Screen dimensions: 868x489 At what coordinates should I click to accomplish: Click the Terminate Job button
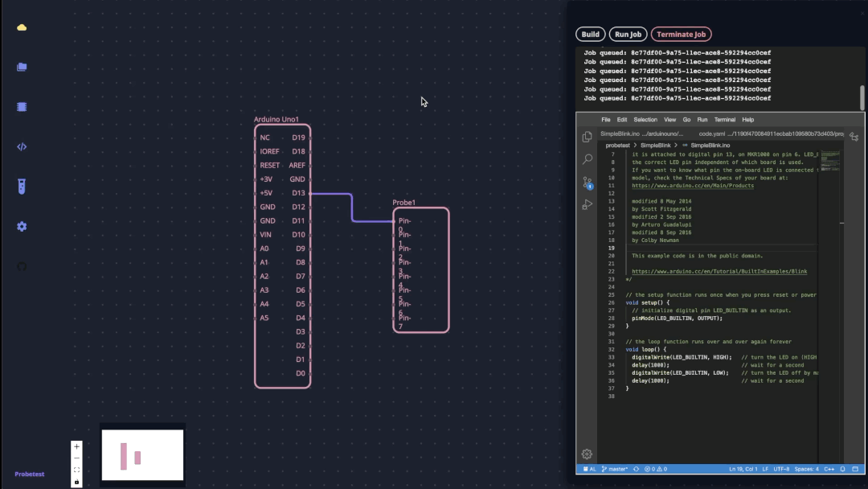click(x=681, y=35)
